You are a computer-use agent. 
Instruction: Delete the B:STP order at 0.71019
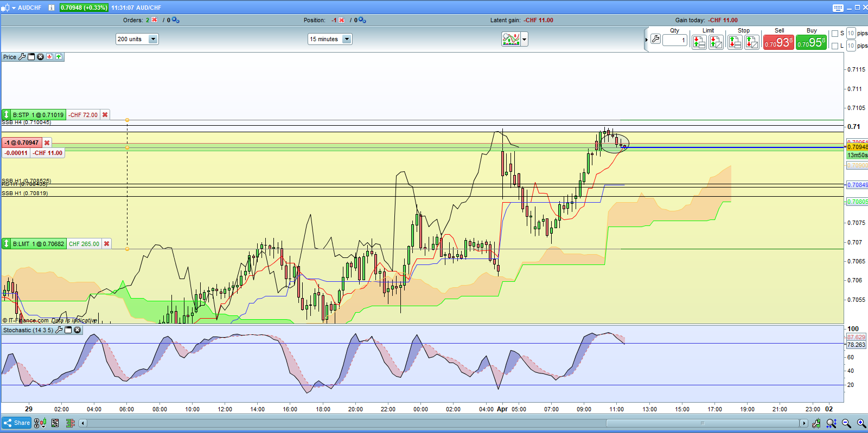105,115
